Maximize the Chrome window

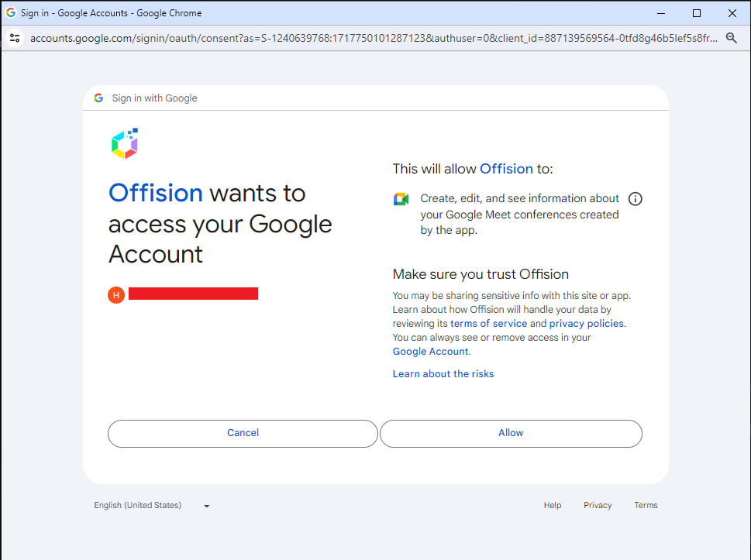[697, 13]
